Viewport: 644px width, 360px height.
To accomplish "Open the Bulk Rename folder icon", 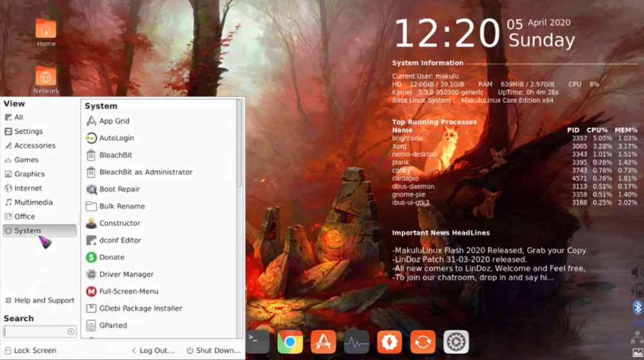I will coord(91,207).
